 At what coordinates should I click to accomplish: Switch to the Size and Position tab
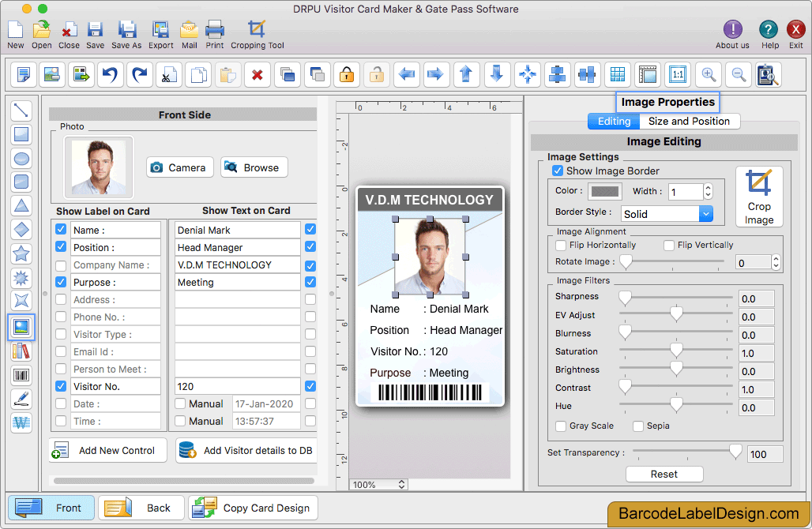[689, 121]
